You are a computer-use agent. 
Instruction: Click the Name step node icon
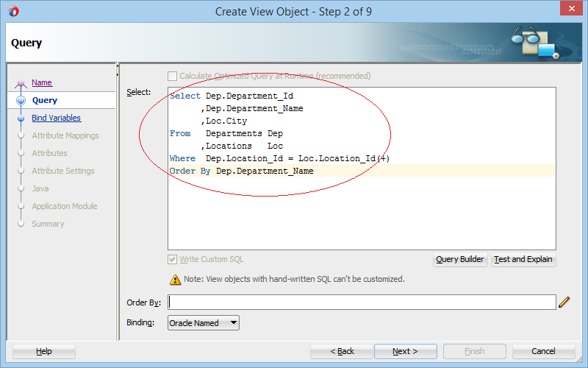[x=21, y=83]
